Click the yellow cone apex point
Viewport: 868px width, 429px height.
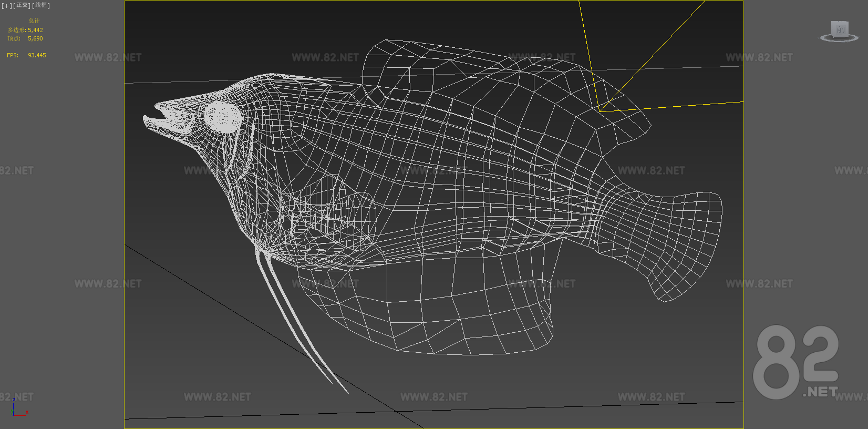tap(600, 111)
